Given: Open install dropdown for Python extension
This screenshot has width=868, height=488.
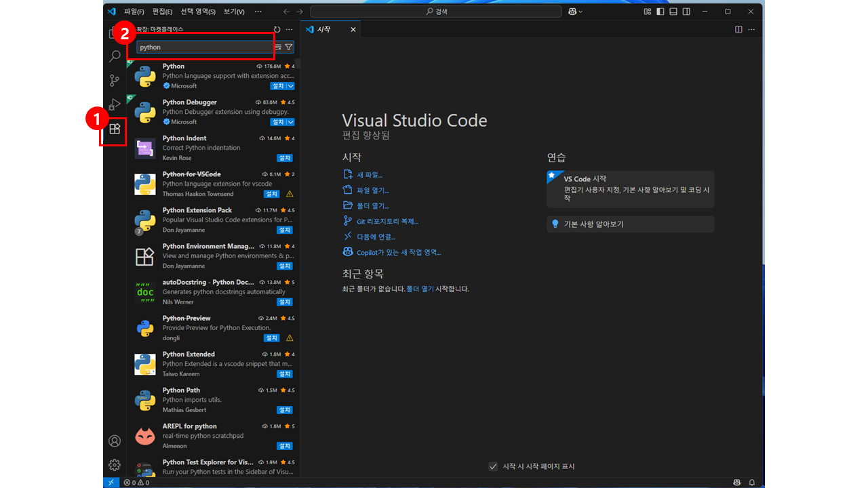Looking at the screenshot, I should [x=291, y=86].
